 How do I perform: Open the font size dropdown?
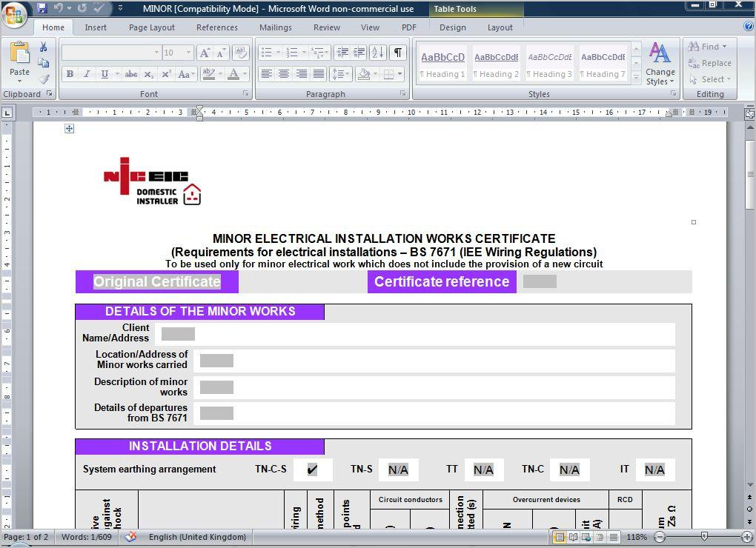(x=188, y=53)
